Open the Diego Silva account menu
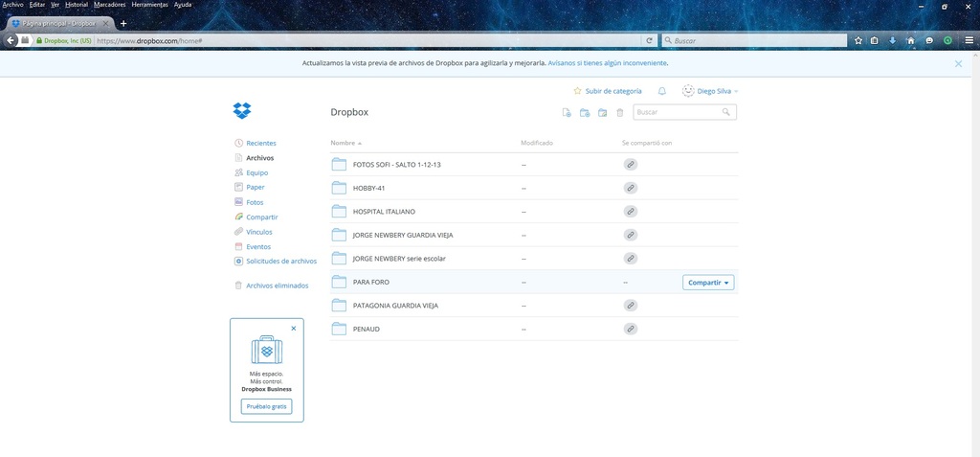 (711, 91)
